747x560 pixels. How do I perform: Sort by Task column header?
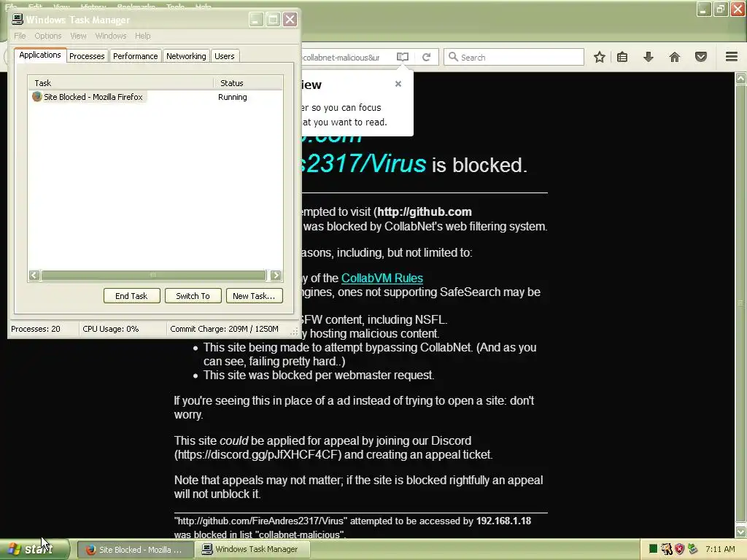pos(120,83)
